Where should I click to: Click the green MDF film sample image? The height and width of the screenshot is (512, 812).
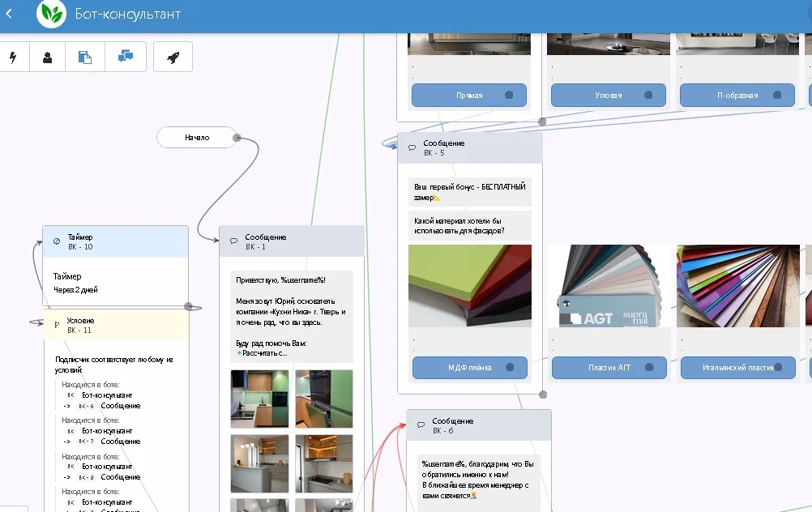tap(470, 286)
